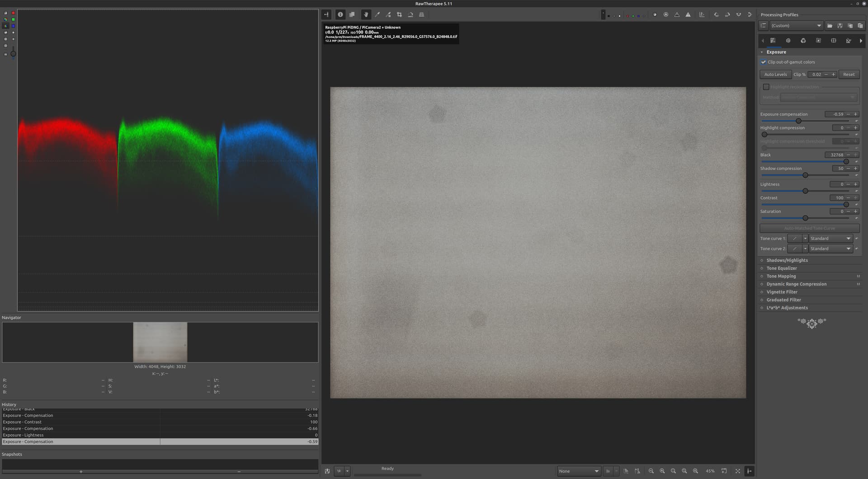
Task: Expand the L*a*b* Adjustments section
Action: click(x=787, y=308)
